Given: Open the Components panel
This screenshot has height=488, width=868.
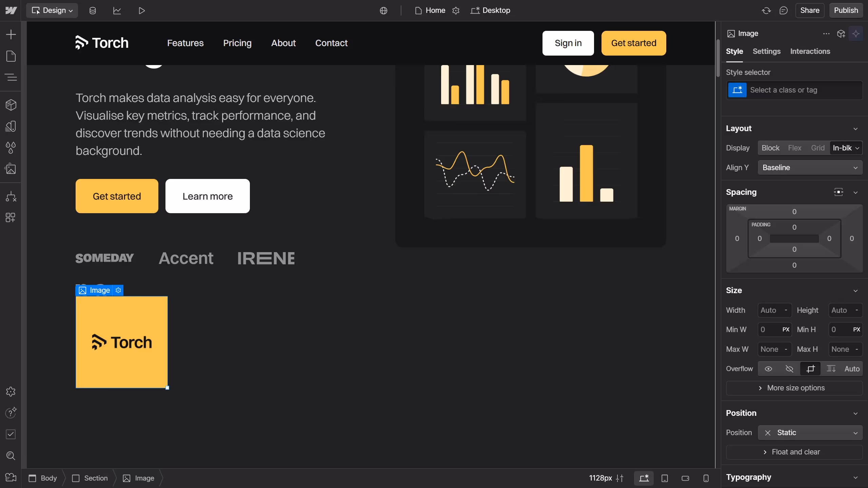Looking at the screenshot, I should point(11,105).
